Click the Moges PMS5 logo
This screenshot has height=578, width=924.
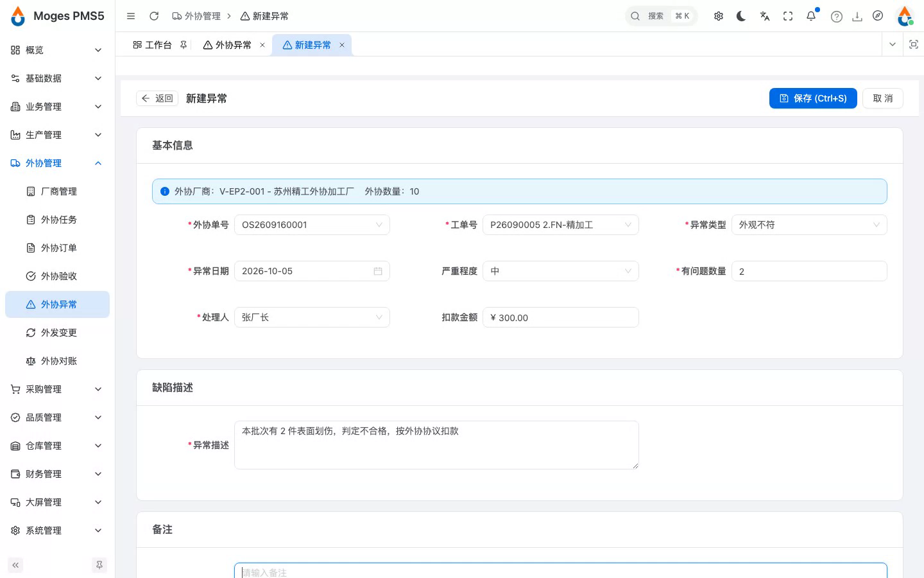58,16
